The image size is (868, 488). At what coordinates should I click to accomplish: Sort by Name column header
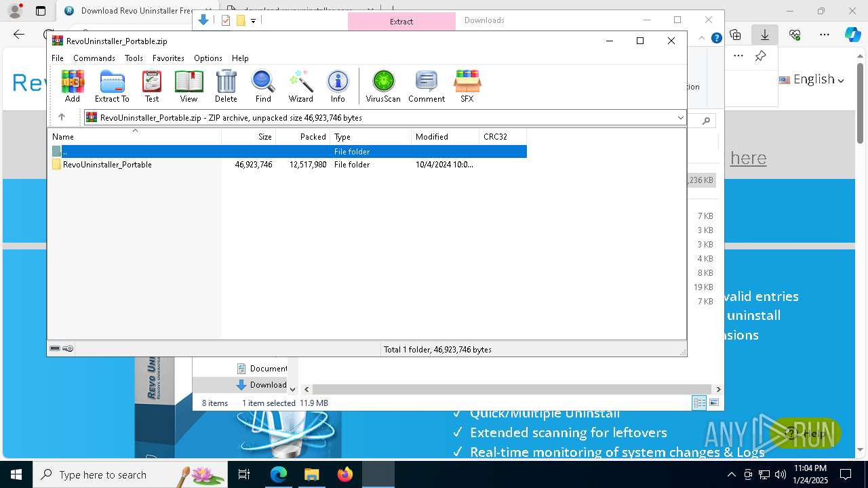(x=134, y=136)
